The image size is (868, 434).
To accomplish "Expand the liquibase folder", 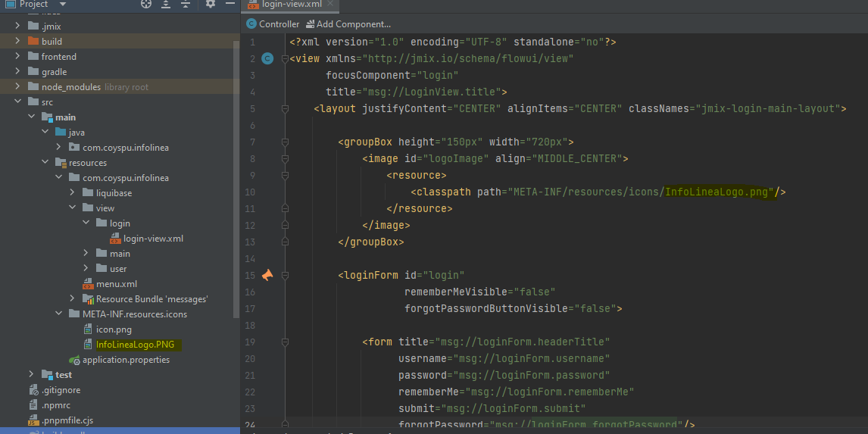I will [x=72, y=192].
